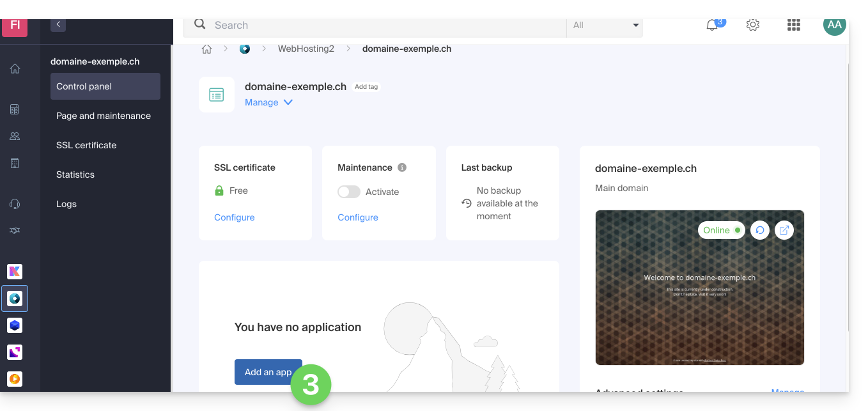The width and height of the screenshot is (868, 411).
Task: Collapse the sidebar with back arrow
Action: [x=58, y=25]
